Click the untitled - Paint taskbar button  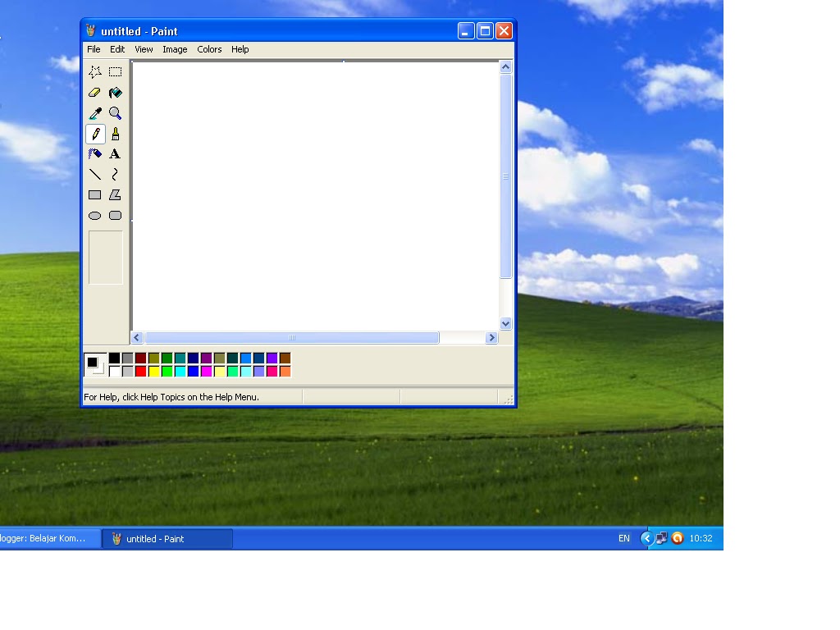[167, 539]
